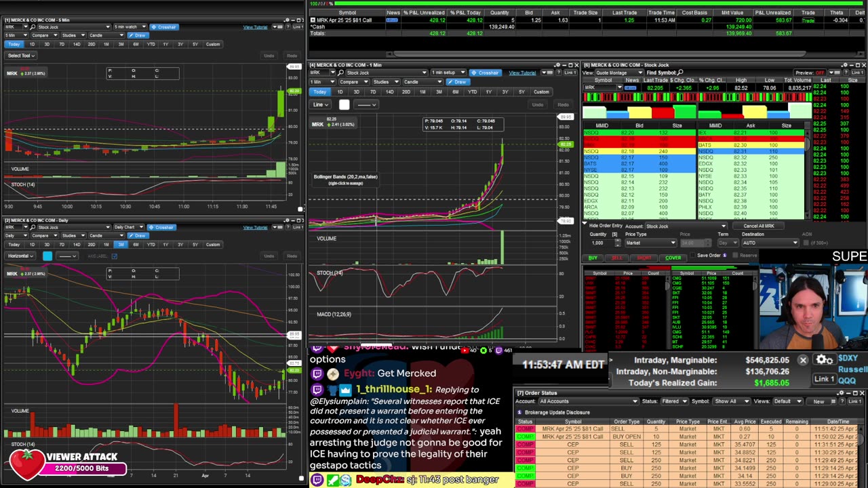Open line style dropdown in 1 Min chart
The height and width of the screenshot is (488, 868).
pos(366,104)
